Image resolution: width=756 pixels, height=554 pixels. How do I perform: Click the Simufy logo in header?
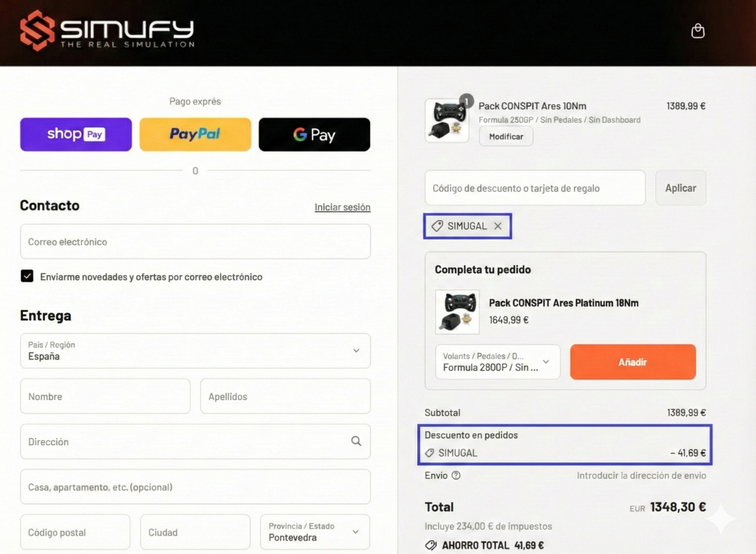click(107, 30)
